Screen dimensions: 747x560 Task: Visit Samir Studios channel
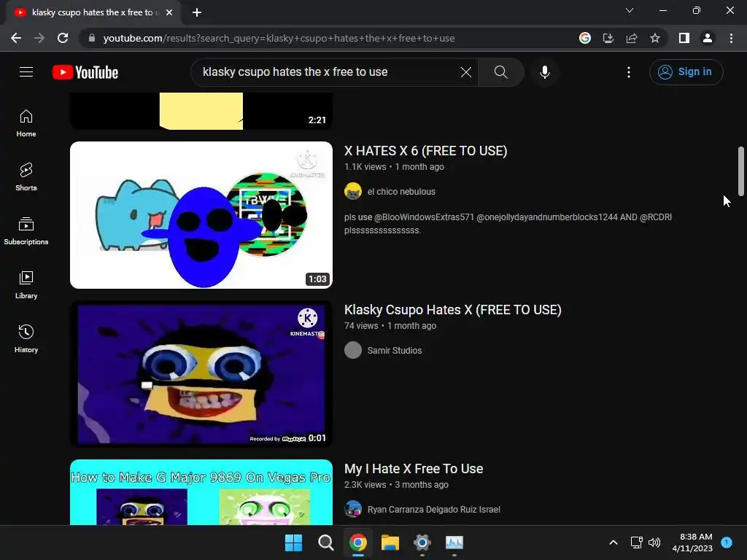pos(395,351)
